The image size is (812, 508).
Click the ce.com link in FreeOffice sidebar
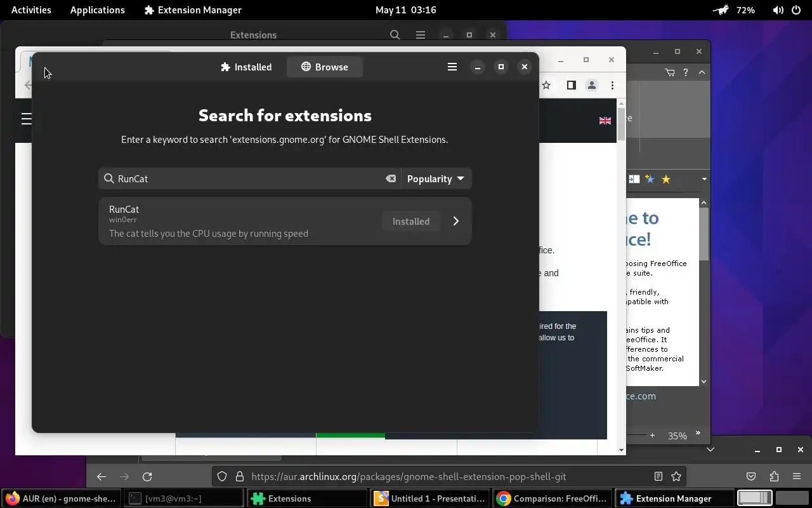click(641, 396)
